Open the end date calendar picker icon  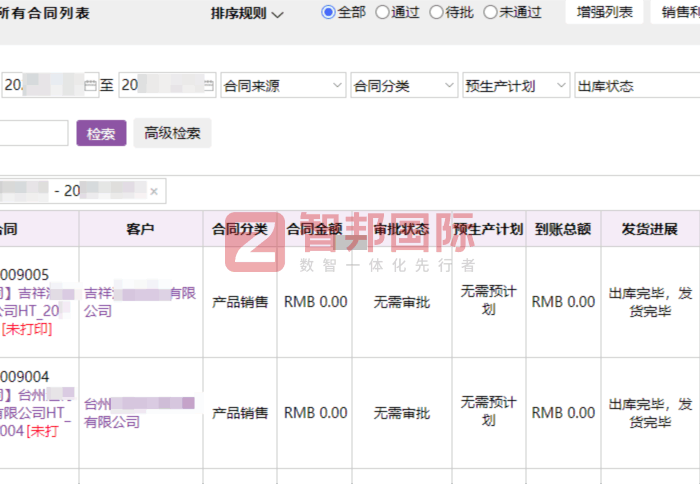point(207,86)
